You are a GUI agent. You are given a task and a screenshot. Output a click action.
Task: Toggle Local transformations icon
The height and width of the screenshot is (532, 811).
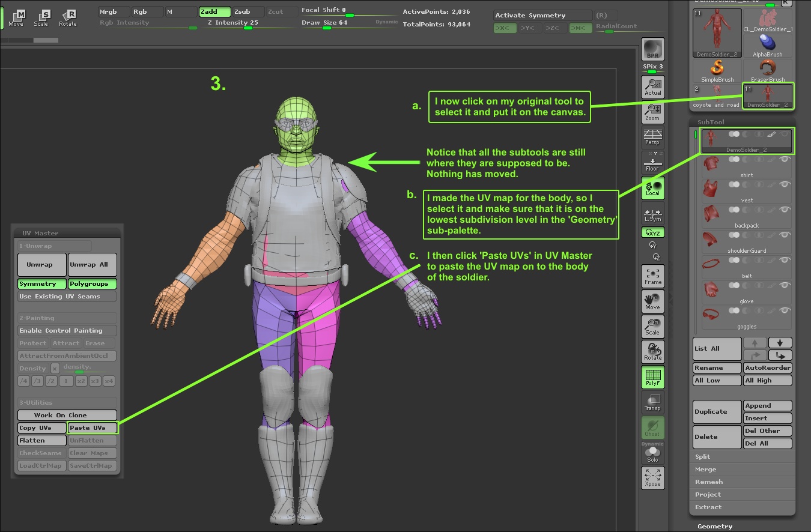pos(652,188)
